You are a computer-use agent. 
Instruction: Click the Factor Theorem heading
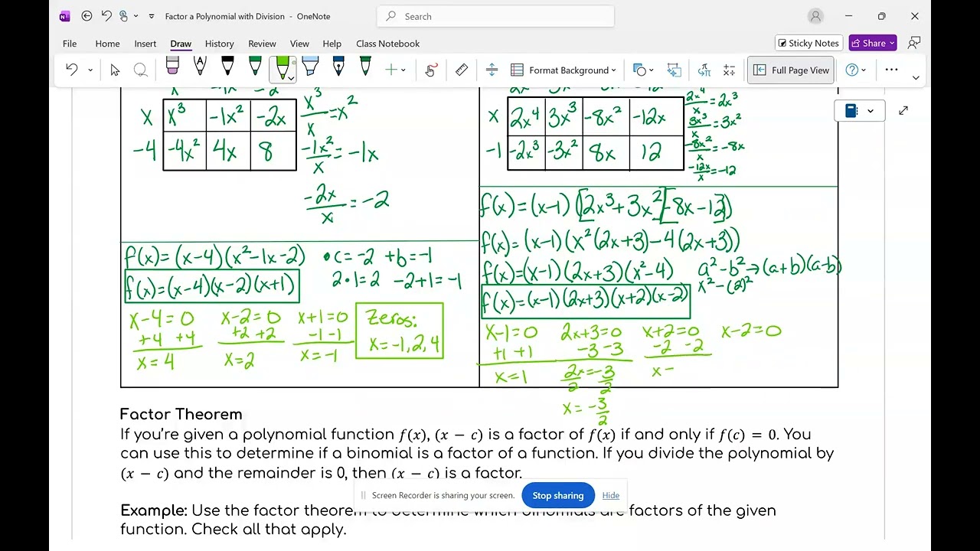pos(181,414)
